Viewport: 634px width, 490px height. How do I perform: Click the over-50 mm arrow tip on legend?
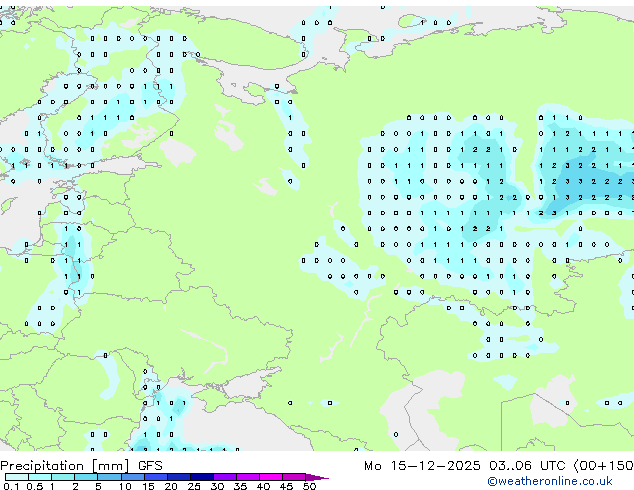pyautogui.click(x=317, y=477)
